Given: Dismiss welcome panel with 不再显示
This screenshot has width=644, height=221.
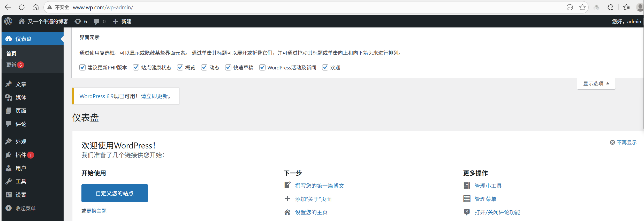Looking at the screenshot, I should [623, 142].
